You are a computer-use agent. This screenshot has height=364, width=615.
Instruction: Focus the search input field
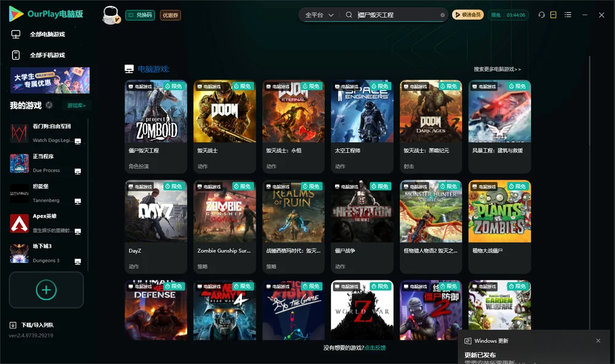point(396,15)
